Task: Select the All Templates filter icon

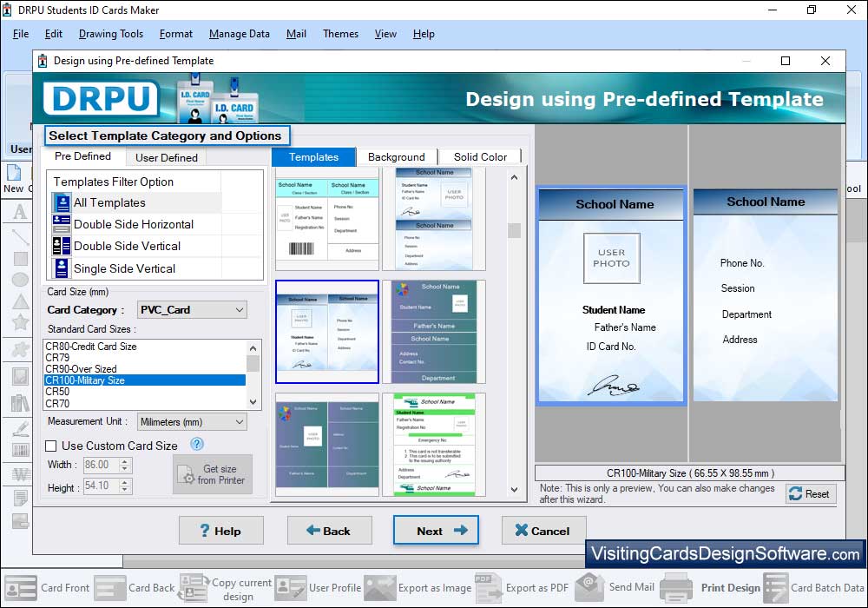Action: [62, 202]
